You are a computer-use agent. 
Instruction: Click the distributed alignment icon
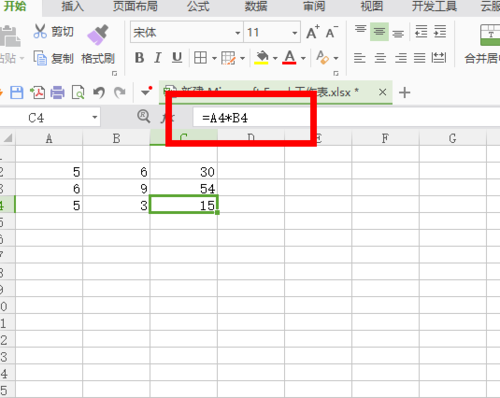439,58
